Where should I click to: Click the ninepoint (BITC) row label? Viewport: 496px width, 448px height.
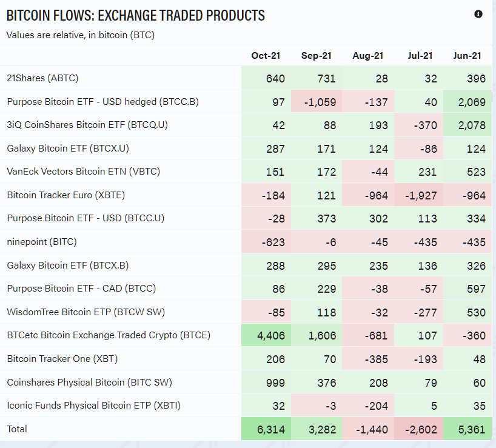(42, 242)
